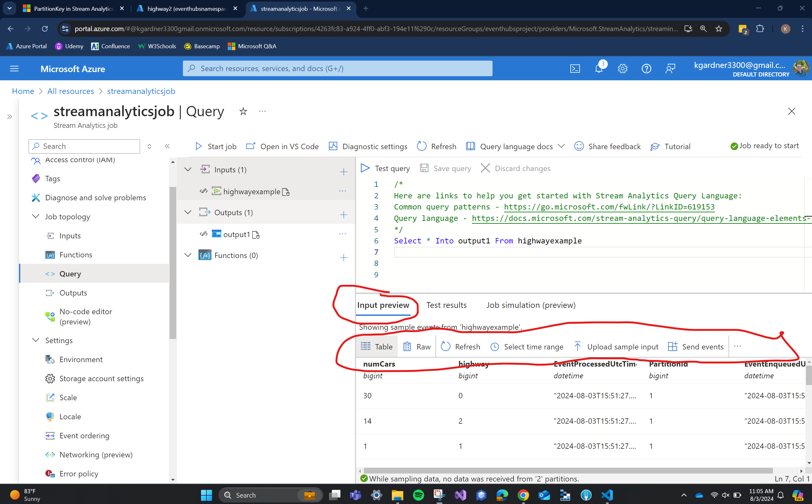Open Diagnostic settings
This screenshot has width=812, height=504.
(368, 147)
